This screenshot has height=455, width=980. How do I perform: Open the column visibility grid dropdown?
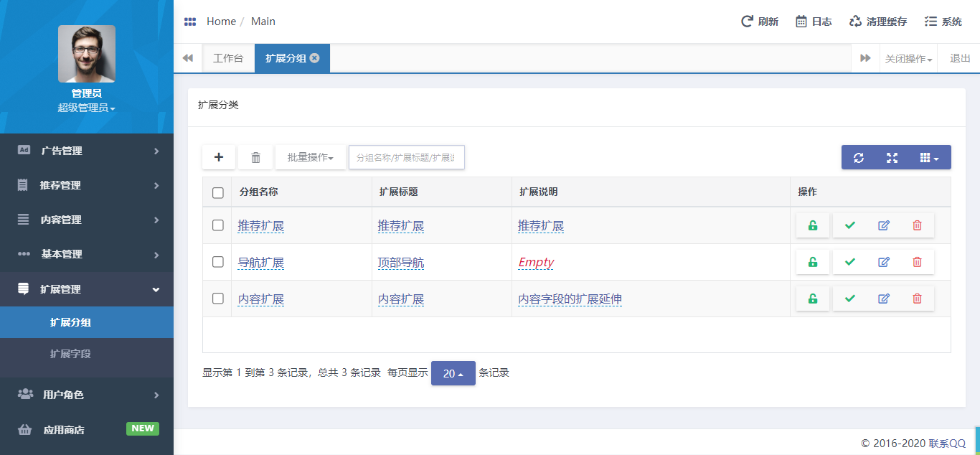(929, 158)
